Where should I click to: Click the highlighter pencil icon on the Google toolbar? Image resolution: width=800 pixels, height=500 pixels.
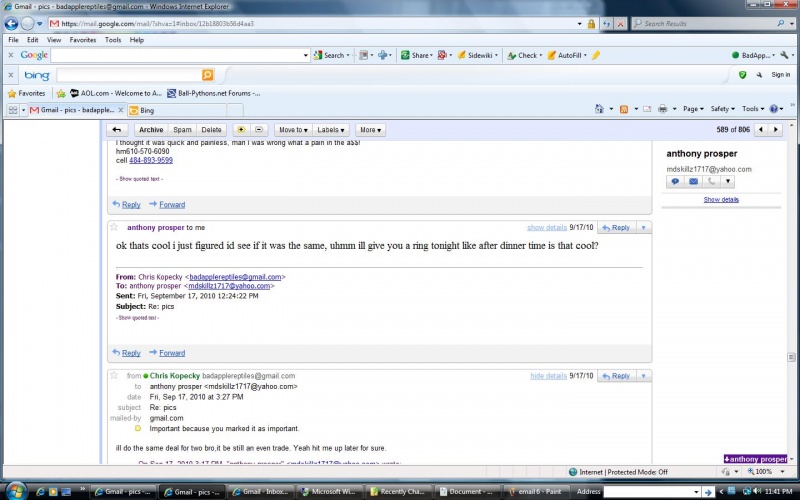point(595,55)
